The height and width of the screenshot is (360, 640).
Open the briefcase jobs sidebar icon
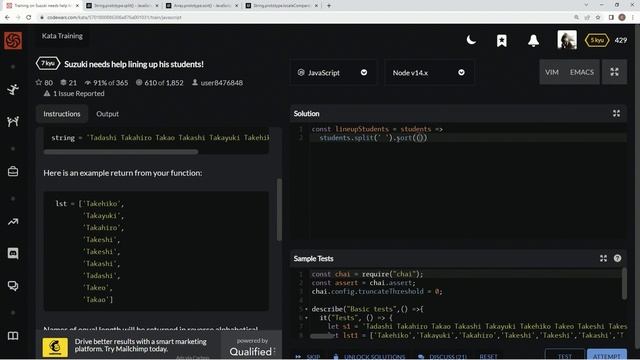coord(13,171)
